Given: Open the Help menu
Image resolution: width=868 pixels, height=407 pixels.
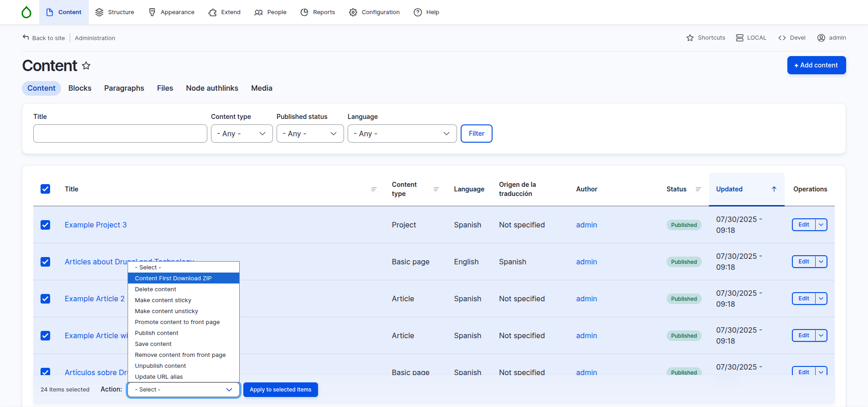Looking at the screenshot, I should (x=426, y=12).
